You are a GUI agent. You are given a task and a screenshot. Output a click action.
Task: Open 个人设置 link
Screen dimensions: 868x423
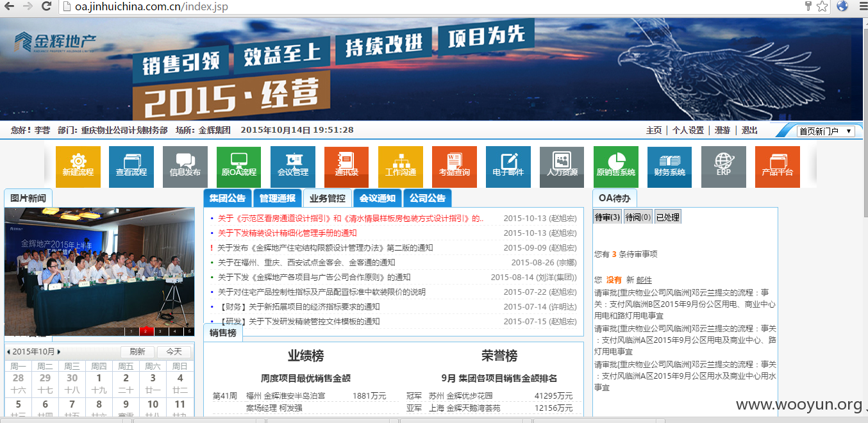(688, 130)
